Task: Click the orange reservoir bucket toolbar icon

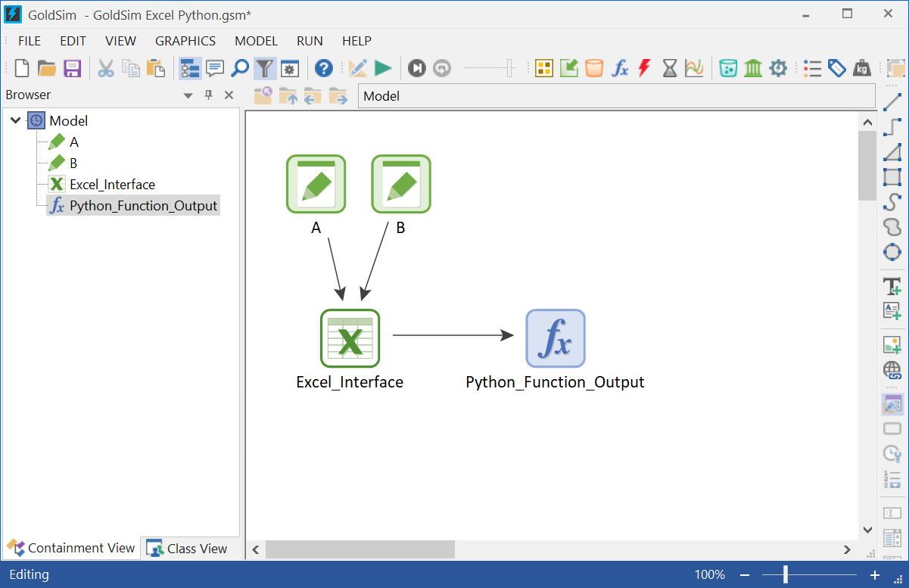Action: click(594, 68)
